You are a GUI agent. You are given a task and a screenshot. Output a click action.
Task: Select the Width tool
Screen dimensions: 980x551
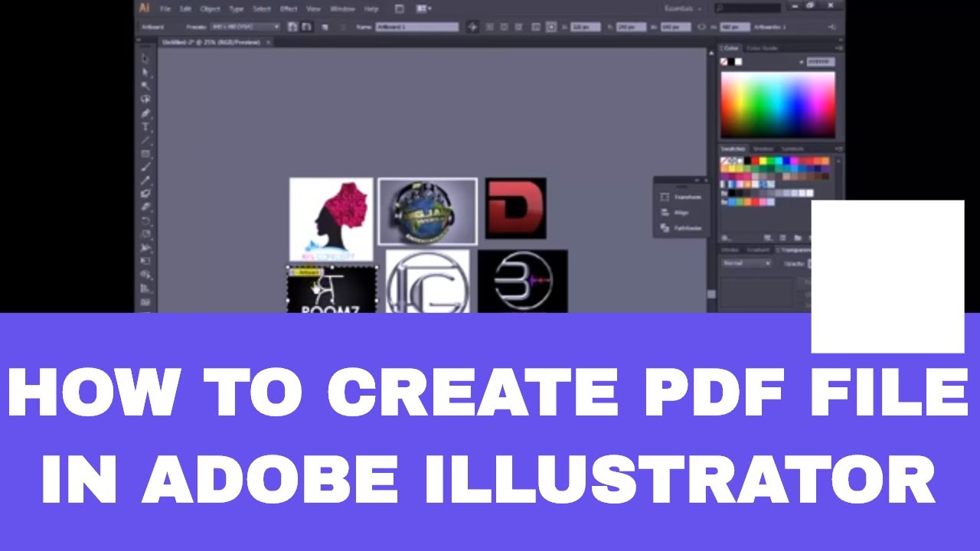coord(145,248)
